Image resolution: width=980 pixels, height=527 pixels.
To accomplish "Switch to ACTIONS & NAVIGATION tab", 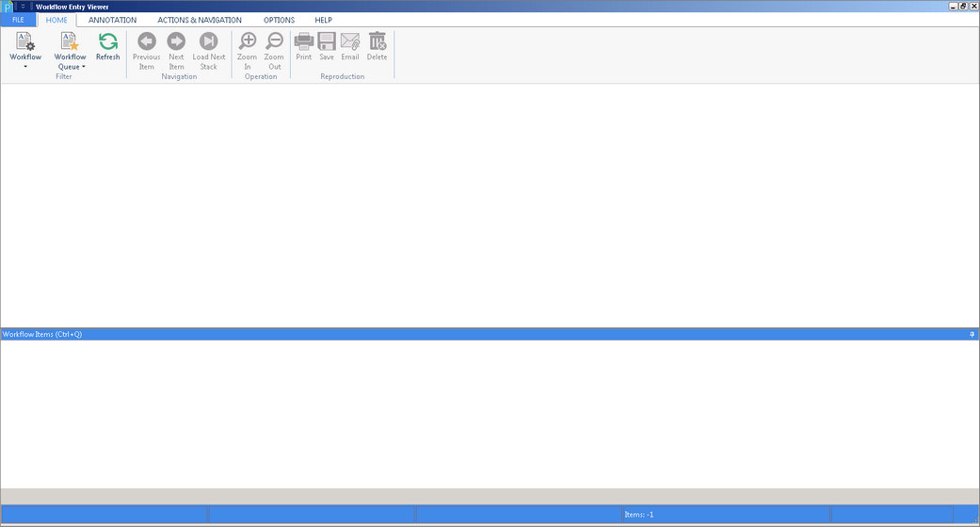I will (x=200, y=20).
